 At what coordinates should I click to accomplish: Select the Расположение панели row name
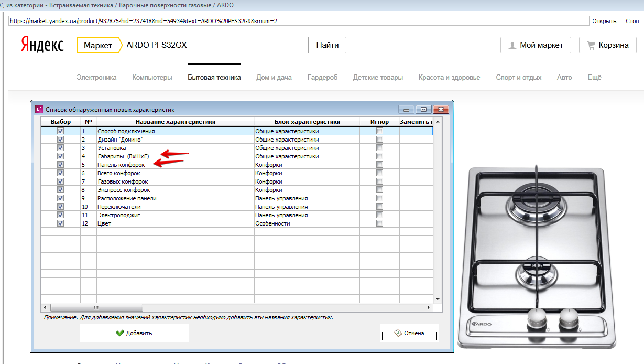click(127, 198)
